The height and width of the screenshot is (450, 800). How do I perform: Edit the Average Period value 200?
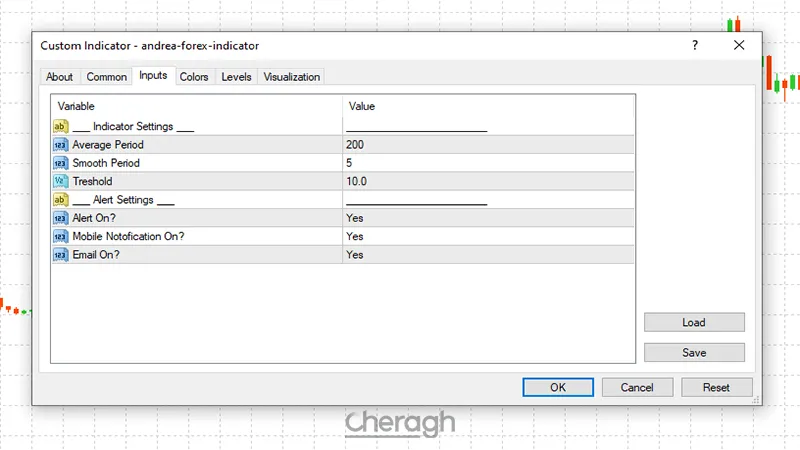pos(355,145)
